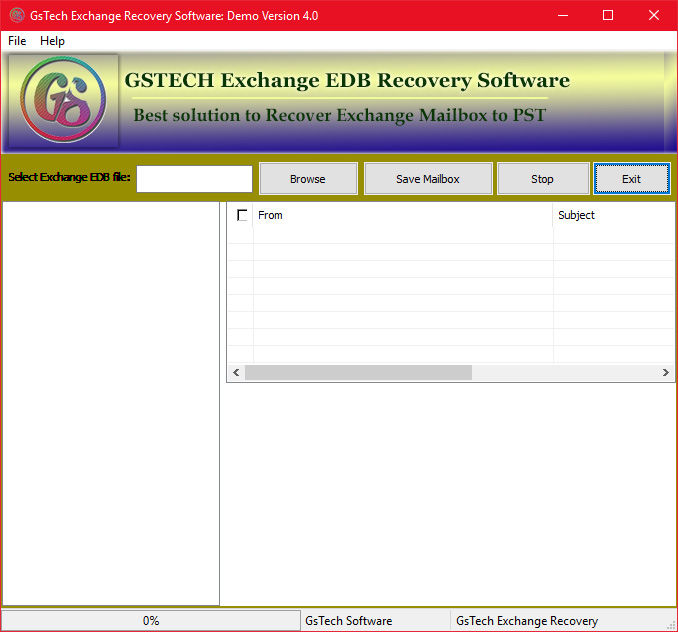Open the File menu
Screen dimensions: 678x632
click(17, 41)
